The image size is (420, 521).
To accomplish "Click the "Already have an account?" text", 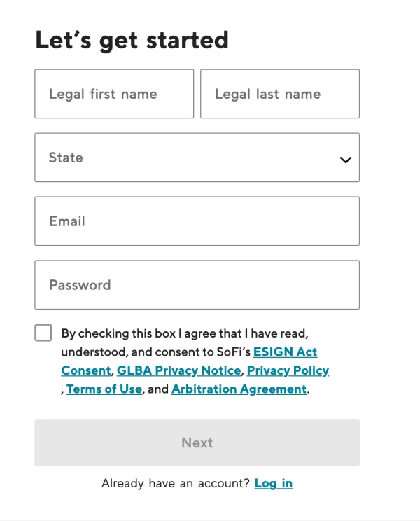I will pos(175,483).
